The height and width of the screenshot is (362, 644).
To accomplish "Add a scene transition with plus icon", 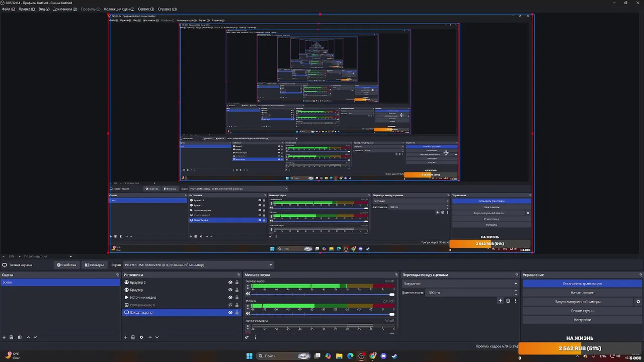I will click(x=500, y=301).
